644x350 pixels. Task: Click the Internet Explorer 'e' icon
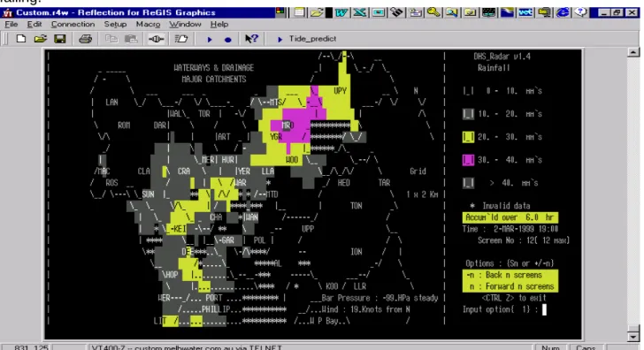pos(563,12)
